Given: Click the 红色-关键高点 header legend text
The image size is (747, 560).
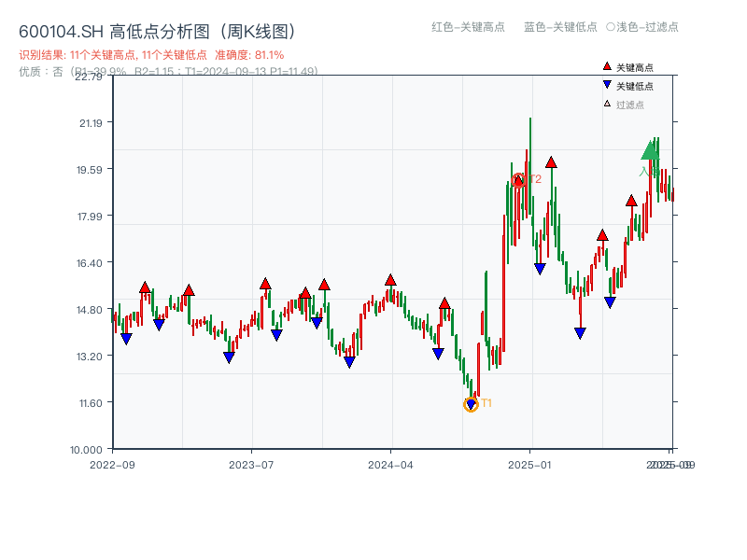Looking at the screenshot, I should [468, 27].
